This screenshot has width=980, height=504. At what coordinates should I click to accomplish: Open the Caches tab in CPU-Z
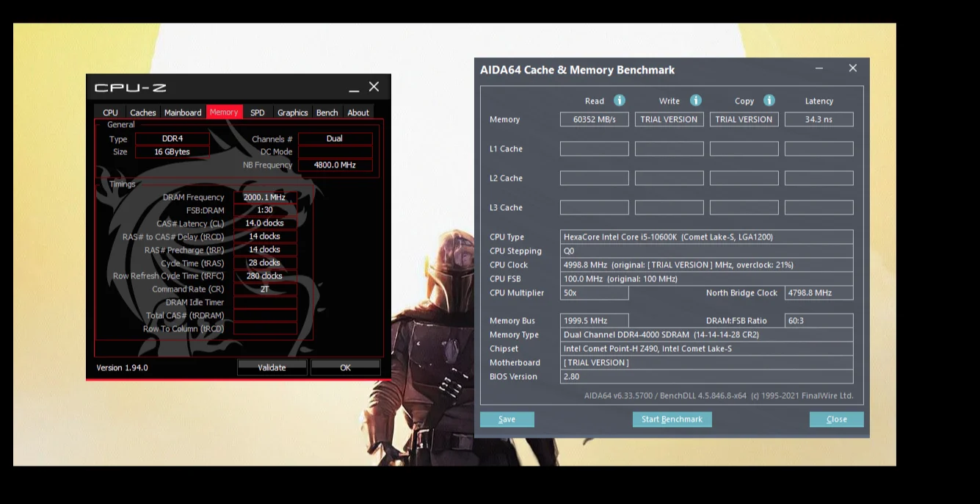(142, 112)
